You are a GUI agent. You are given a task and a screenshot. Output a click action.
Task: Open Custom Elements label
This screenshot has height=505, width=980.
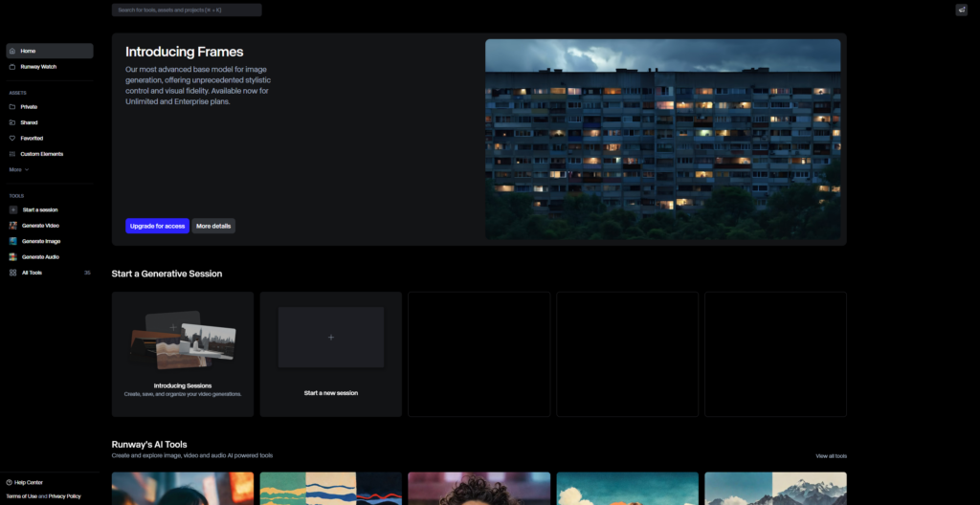point(42,154)
